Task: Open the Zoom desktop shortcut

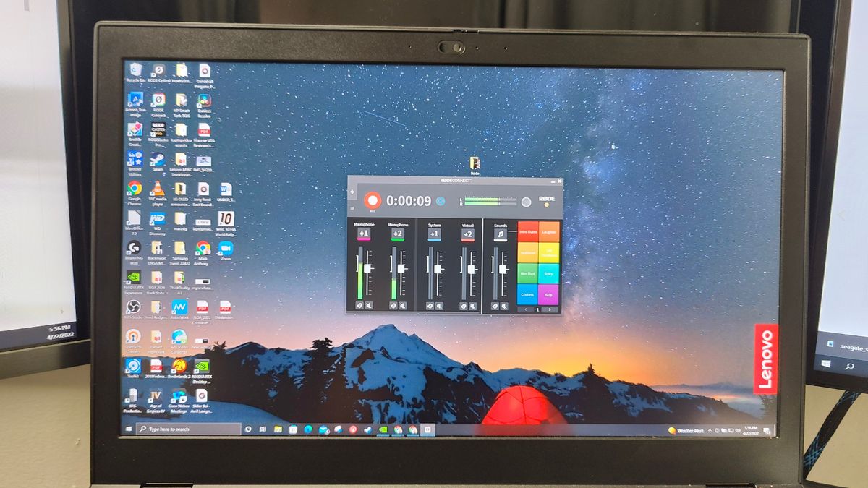Action: pyautogui.click(x=226, y=249)
